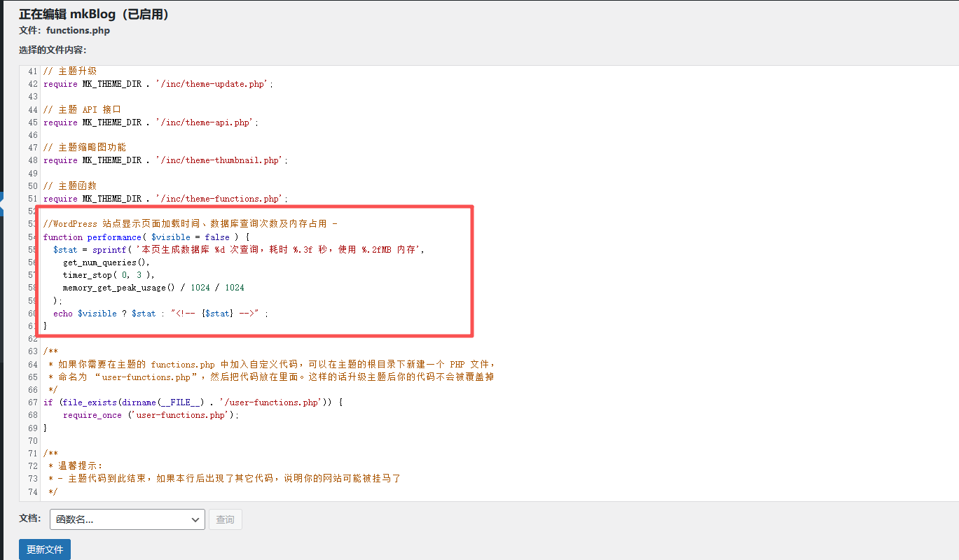Click the echo $visible statement line
This screenshot has width=959, height=560.
coord(160,314)
